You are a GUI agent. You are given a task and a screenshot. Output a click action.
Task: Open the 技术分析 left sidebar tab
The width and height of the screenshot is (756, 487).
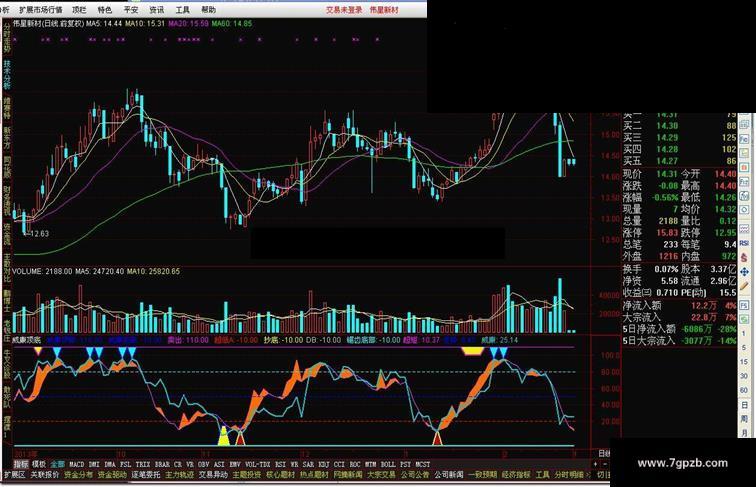tap(7, 74)
